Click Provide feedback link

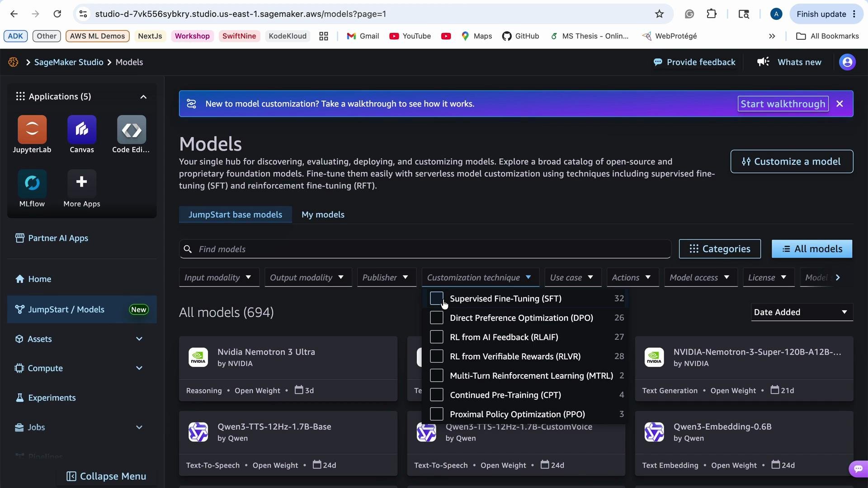point(694,62)
